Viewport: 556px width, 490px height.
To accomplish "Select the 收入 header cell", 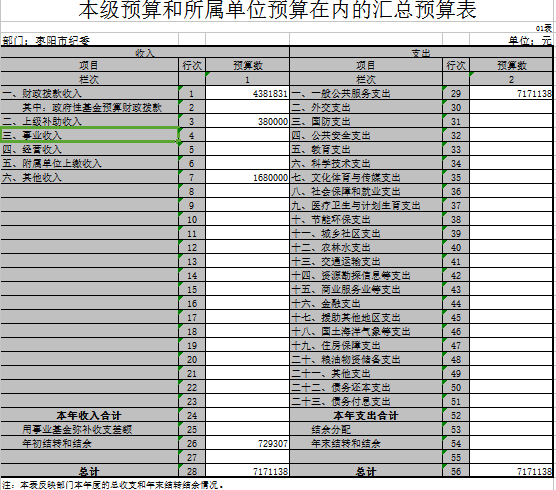I will point(145,52).
